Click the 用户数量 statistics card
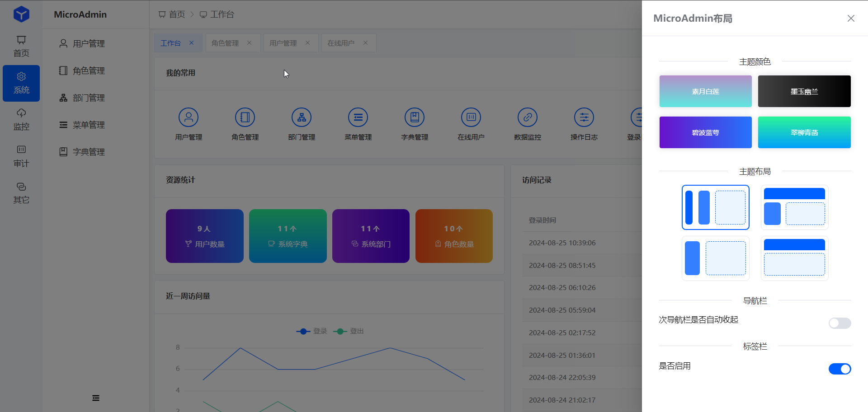The height and width of the screenshot is (412, 868). [205, 236]
